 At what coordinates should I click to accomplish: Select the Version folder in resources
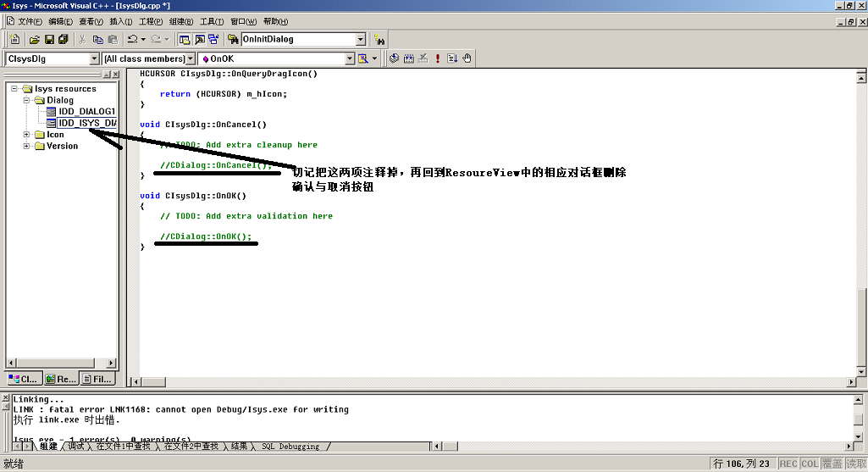point(62,147)
